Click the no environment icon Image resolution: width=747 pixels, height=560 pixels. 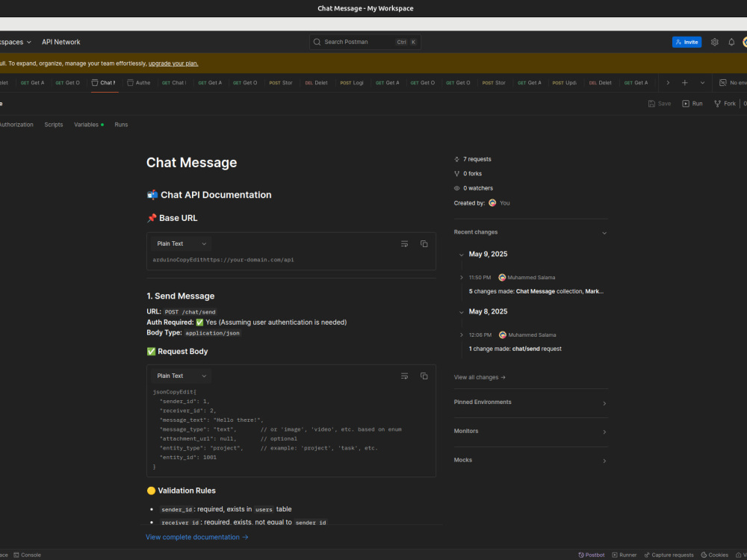(x=722, y=82)
